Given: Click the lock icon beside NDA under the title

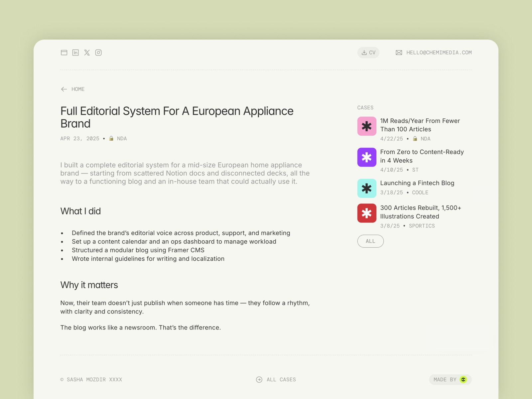Looking at the screenshot, I should pos(111,138).
